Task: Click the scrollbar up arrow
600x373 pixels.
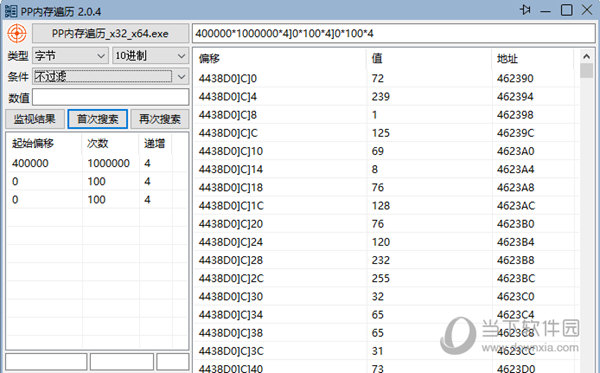Action: (x=586, y=57)
